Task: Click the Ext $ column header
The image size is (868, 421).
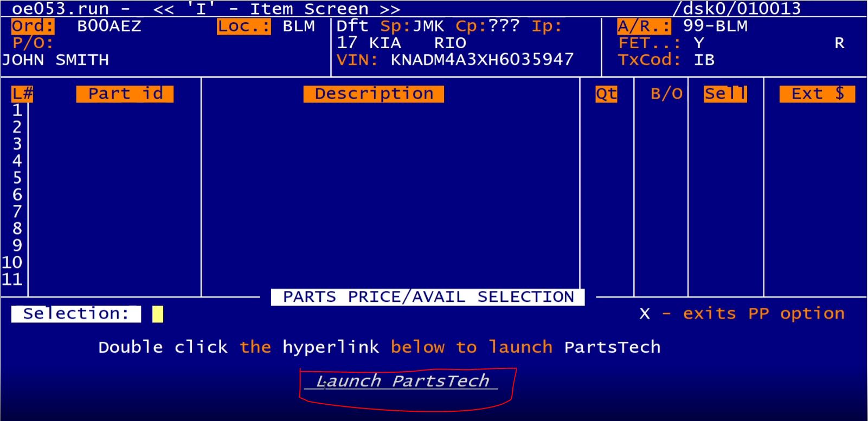Action: [x=817, y=94]
